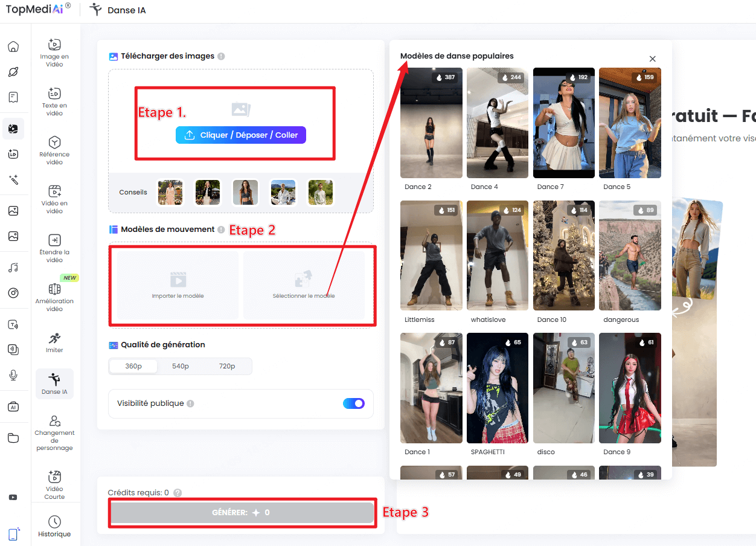Choose the whatislove dance template
The width and height of the screenshot is (756, 546).
pos(497,255)
